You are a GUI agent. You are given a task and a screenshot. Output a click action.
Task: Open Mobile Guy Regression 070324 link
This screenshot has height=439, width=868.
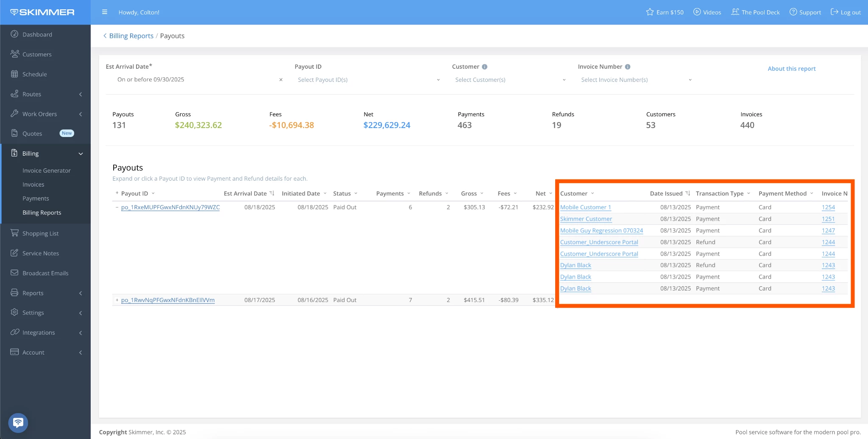tap(601, 231)
